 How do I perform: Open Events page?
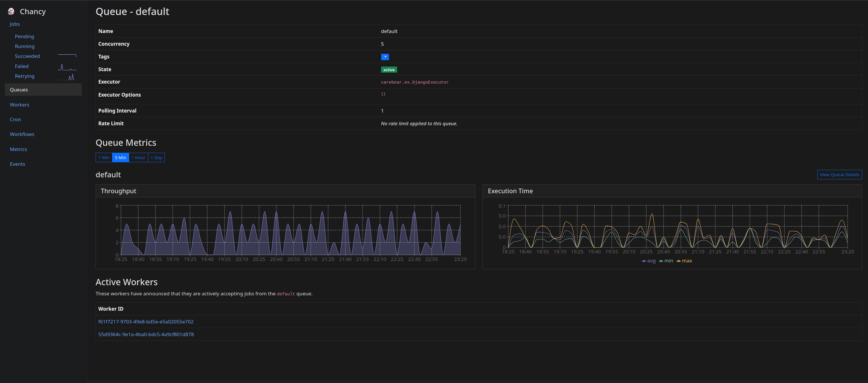click(17, 164)
